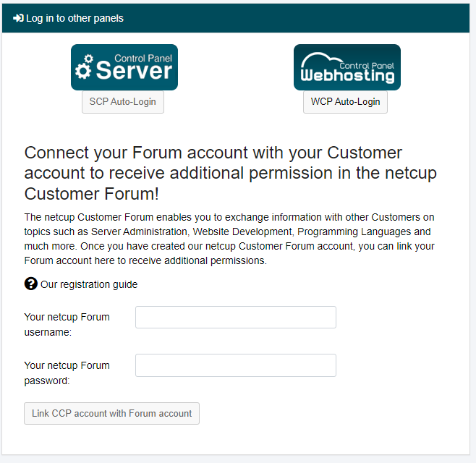Viewport: 476px width, 463px height.
Task: Click the SCP Auto-Login button
Action: tap(123, 102)
